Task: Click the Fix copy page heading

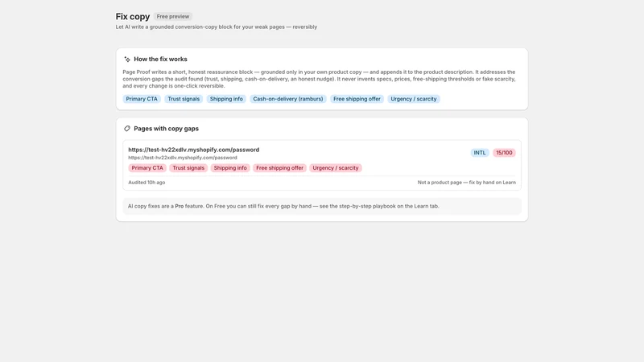Action: click(x=133, y=16)
